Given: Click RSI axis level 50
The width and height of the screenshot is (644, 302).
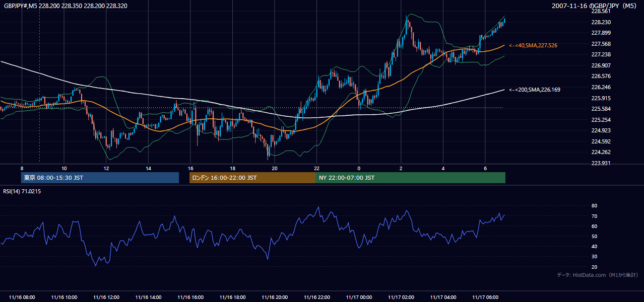Looking at the screenshot, I should (x=594, y=236).
